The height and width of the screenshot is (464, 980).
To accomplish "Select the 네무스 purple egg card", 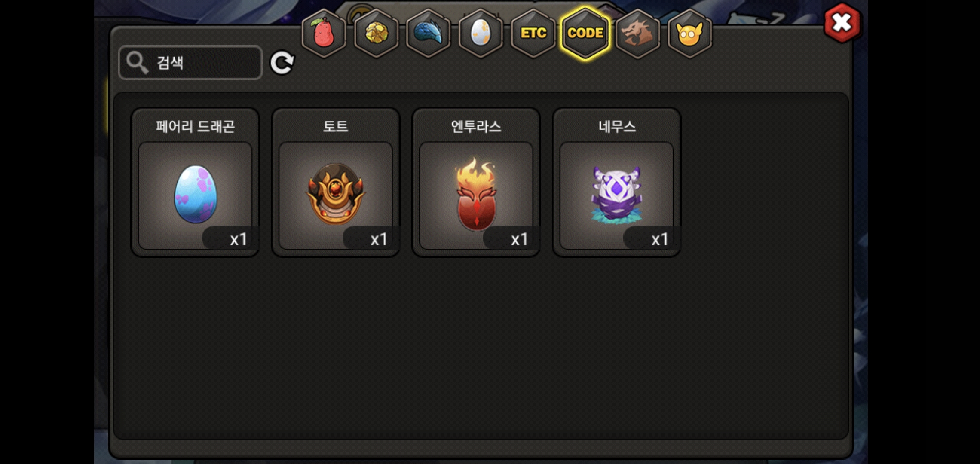I will pyautogui.click(x=617, y=182).
